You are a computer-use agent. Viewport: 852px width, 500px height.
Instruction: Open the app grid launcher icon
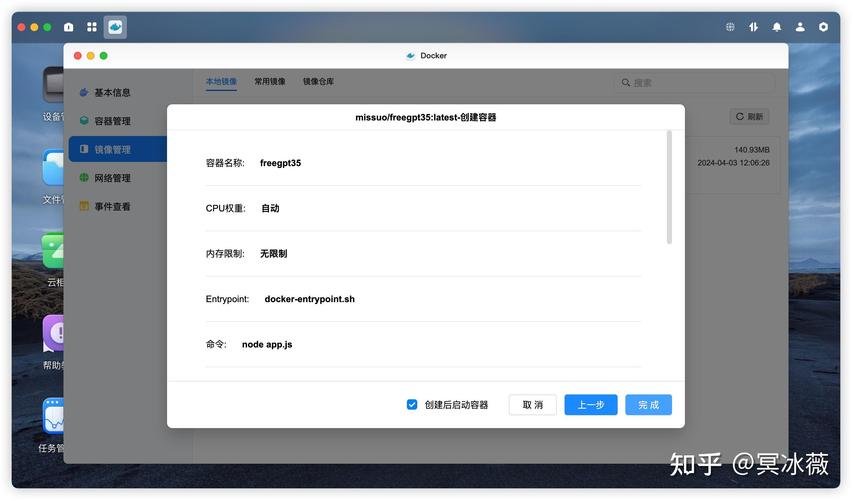click(92, 27)
